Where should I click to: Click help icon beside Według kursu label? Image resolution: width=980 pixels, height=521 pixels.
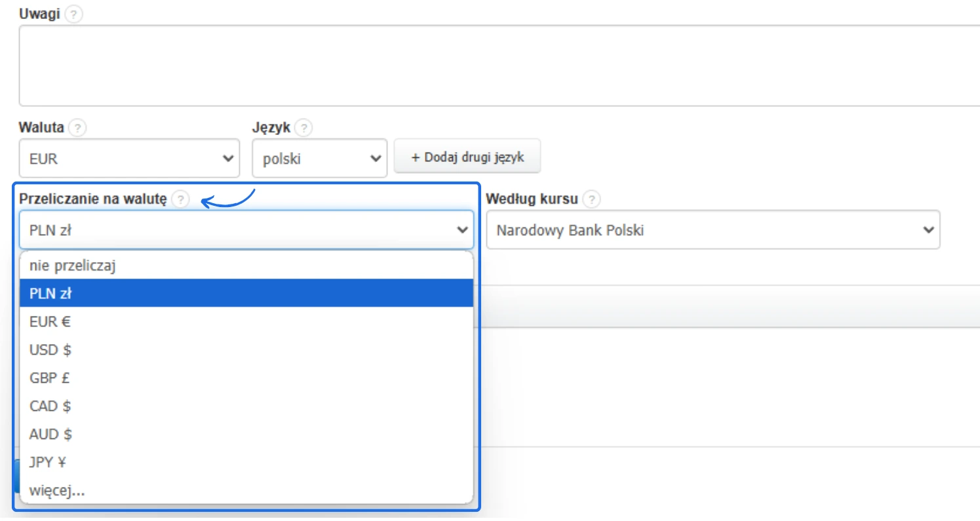click(x=591, y=199)
